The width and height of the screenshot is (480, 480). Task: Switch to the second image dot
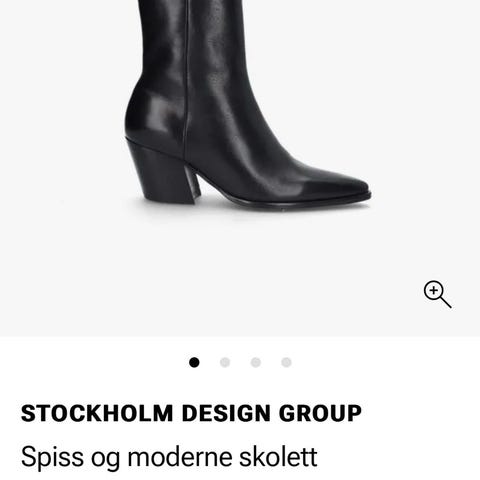[x=225, y=362]
